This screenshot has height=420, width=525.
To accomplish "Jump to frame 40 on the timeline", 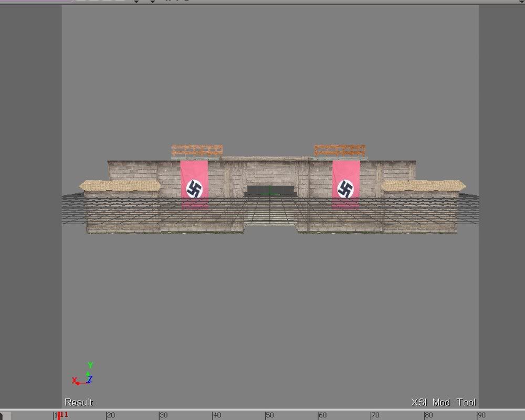I will tap(216, 415).
